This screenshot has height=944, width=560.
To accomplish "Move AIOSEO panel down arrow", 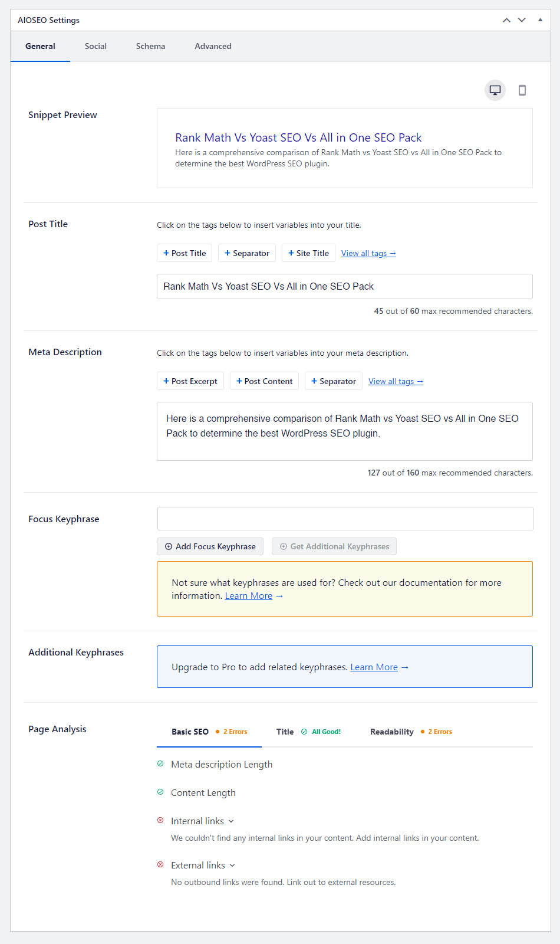I will 522,20.
